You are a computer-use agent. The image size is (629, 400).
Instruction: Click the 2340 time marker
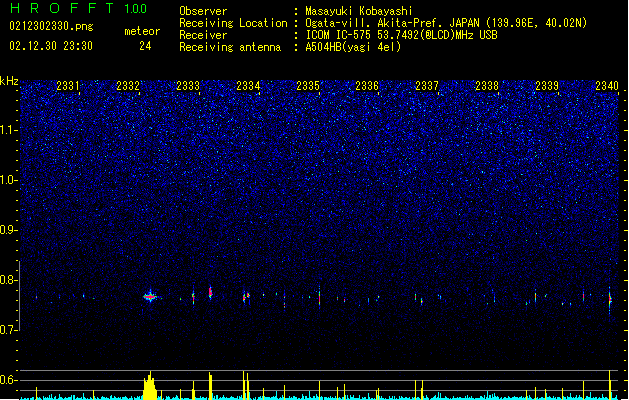(x=607, y=86)
